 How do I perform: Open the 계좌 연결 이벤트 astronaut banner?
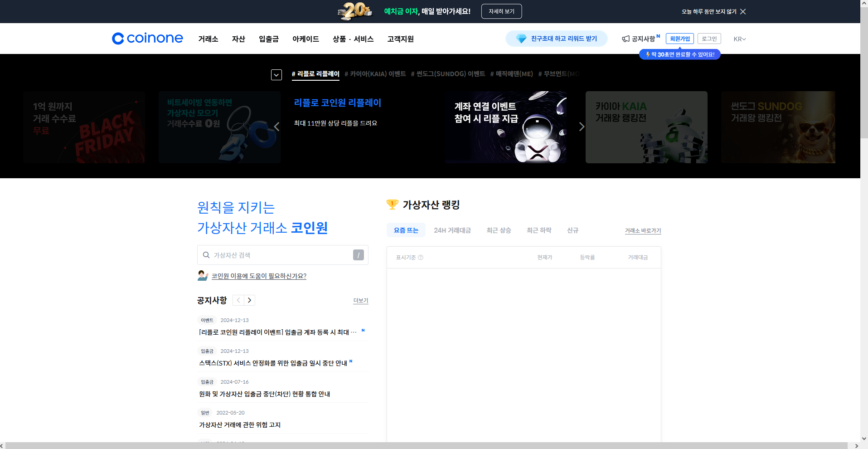click(506, 127)
